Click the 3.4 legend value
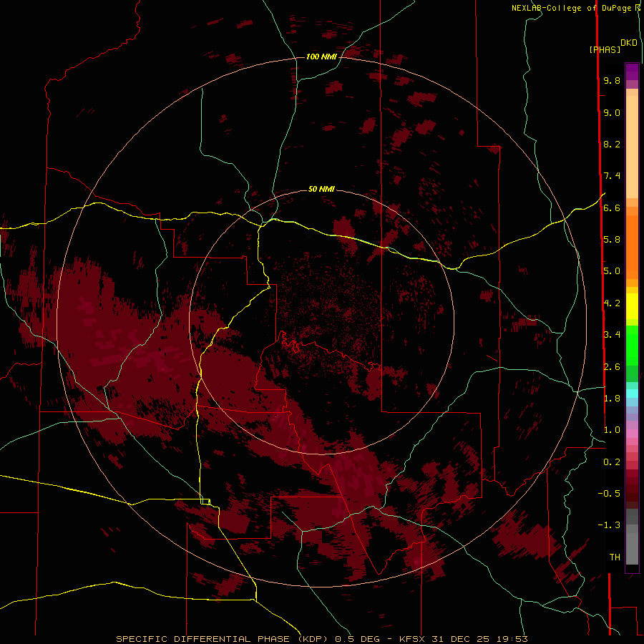 tap(612, 334)
